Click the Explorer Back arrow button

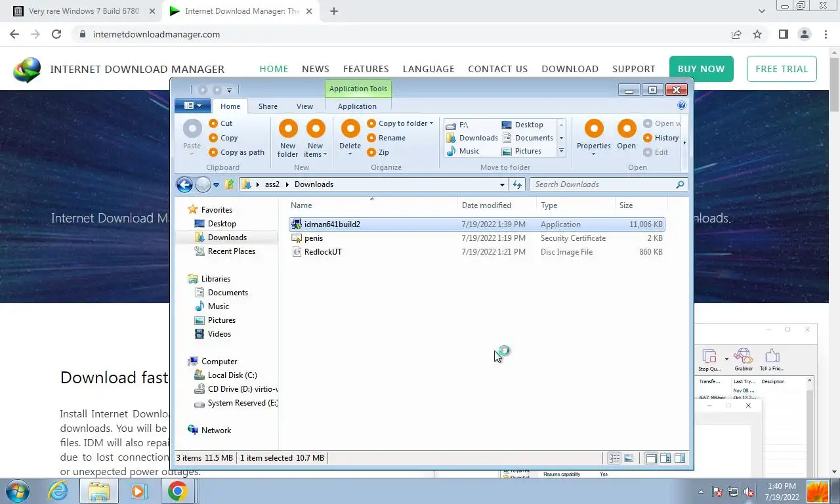[x=184, y=184]
